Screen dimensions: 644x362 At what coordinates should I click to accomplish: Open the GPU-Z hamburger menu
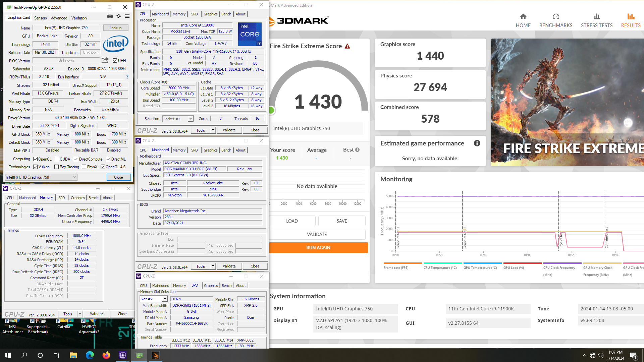(x=127, y=16)
